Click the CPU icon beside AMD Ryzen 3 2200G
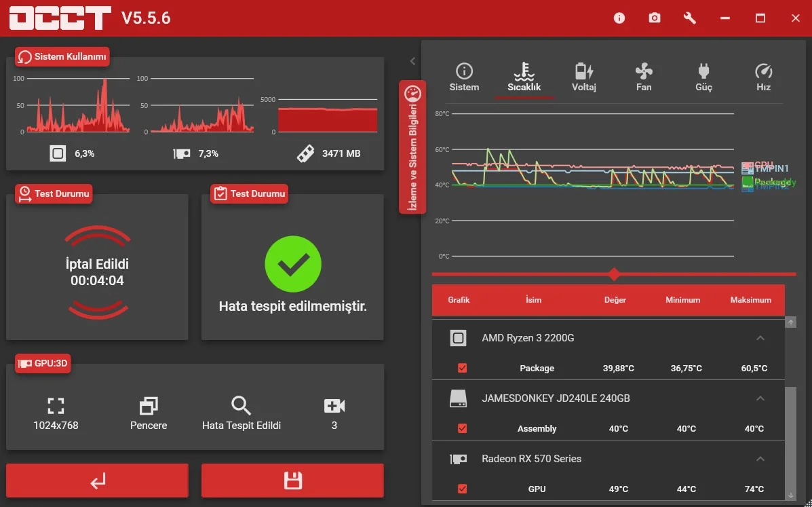Image resolution: width=812 pixels, height=507 pixels. [x=459, y=338]
